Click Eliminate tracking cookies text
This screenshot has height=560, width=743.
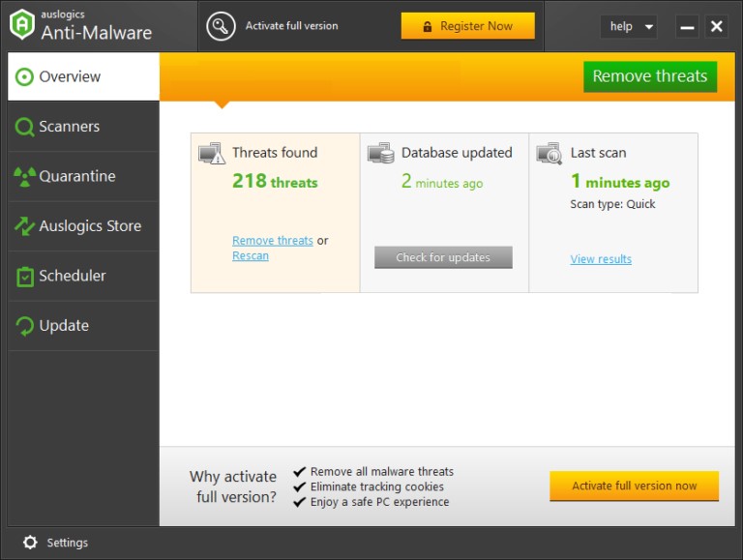[377, 486]
